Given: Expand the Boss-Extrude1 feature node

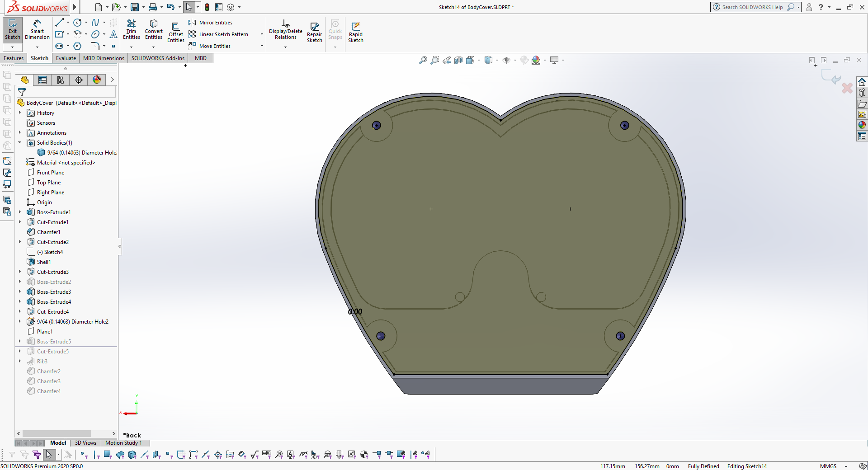Looking at the screenshot, I should pyautogui.click(x=20, y=212).
